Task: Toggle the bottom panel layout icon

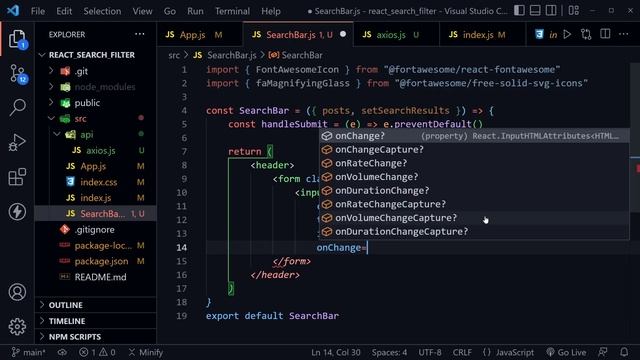Action: (x=535, y=11)
